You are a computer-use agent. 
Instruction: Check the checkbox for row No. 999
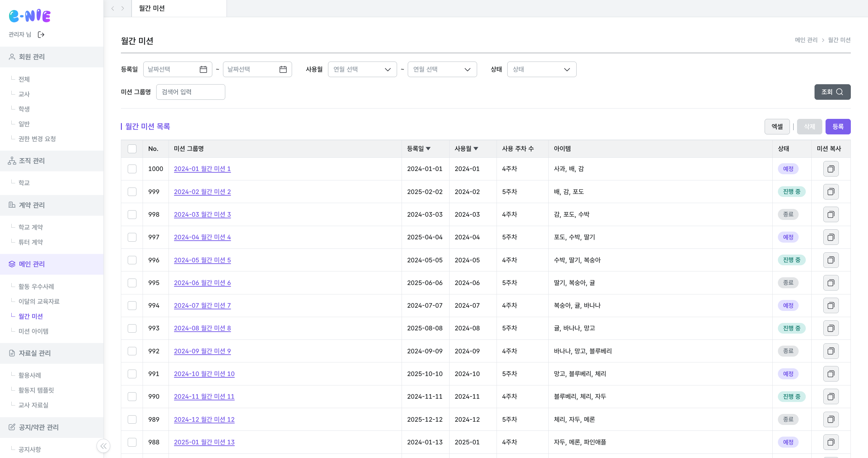click(x=132, y=192)
